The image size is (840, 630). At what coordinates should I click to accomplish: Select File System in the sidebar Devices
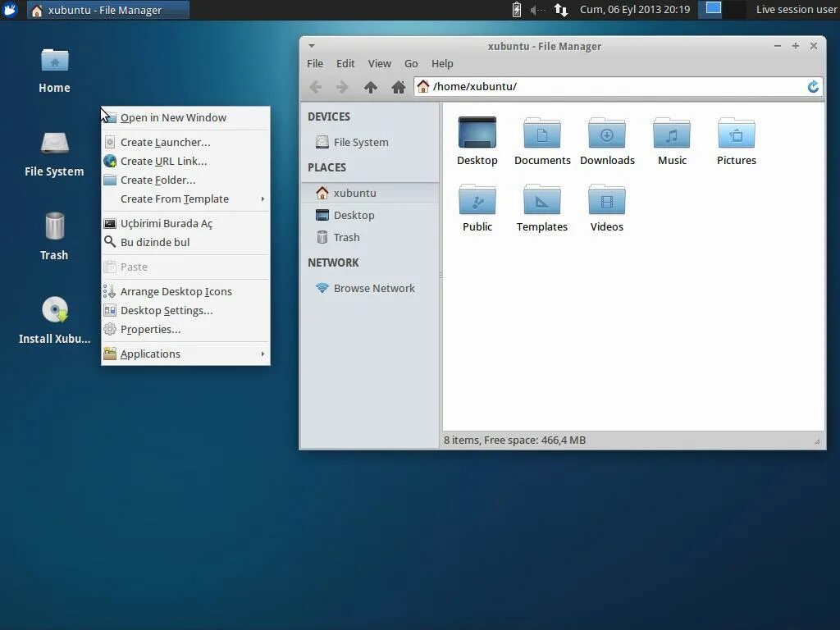coord(370,142)
